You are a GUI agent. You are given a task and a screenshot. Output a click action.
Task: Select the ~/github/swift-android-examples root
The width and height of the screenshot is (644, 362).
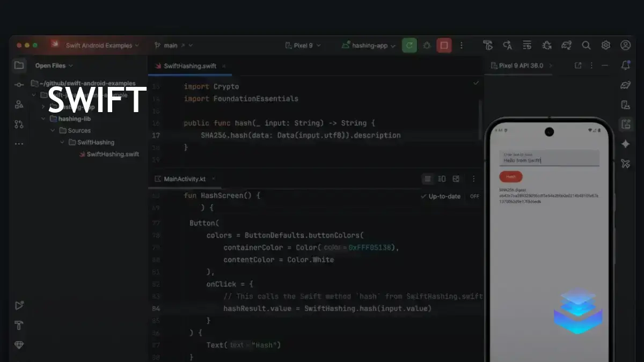pyautogui.click(x=83, y=83)
